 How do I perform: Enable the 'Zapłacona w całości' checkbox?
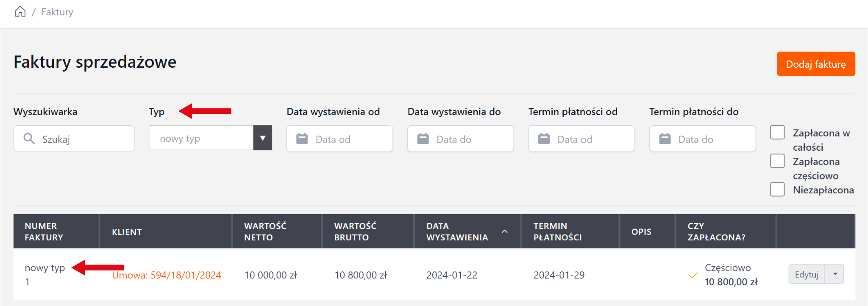click(777, 132)
